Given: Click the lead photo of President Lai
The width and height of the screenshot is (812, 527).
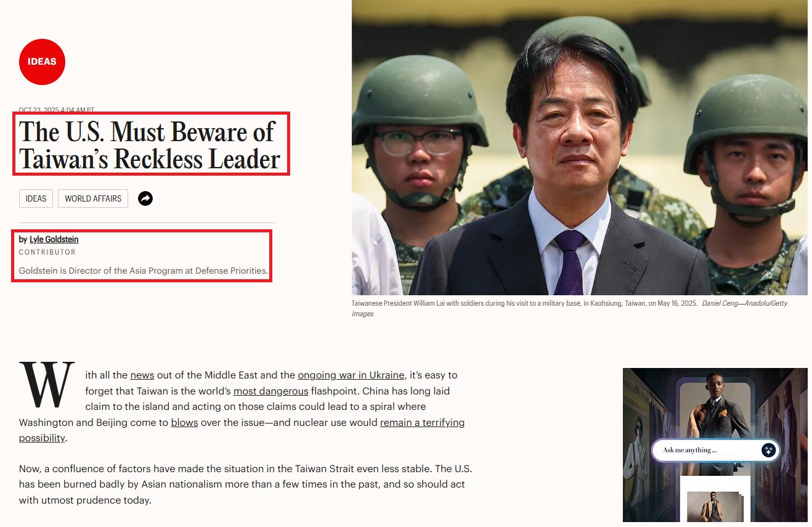Looking at the screenshot, I should click(579, 147).
